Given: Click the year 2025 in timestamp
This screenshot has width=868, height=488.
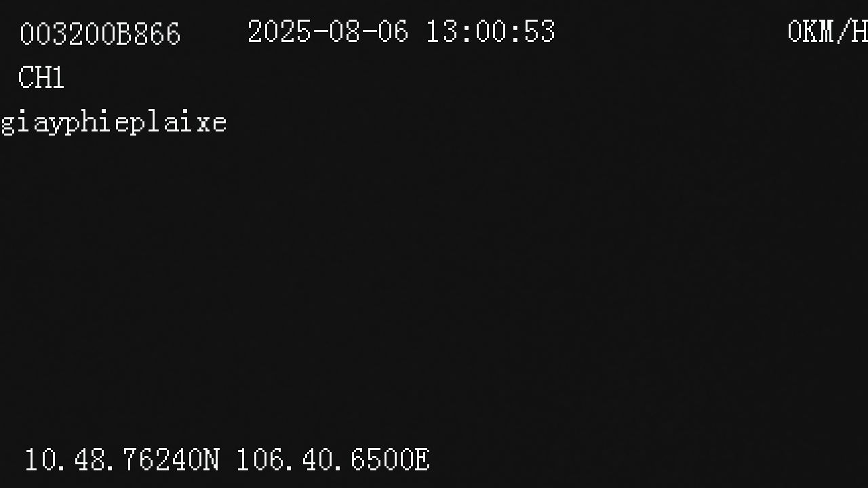Looking at the screenshot, I should pos(279,31).
